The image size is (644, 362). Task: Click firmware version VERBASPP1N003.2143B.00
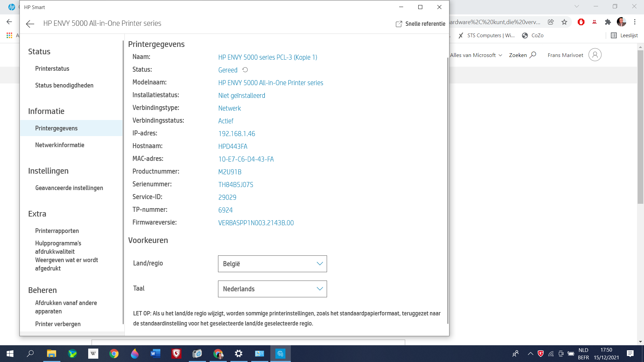click(256, 223)
